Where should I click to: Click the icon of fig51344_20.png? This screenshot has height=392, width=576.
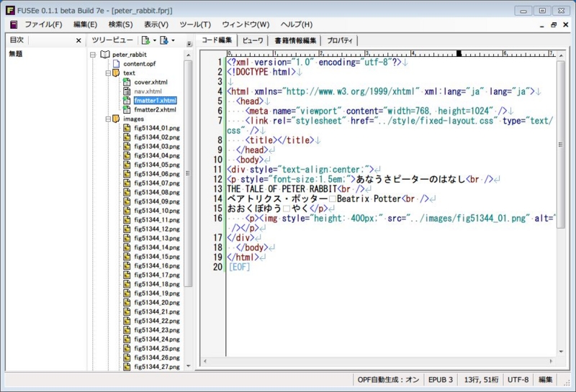(127, 302)
